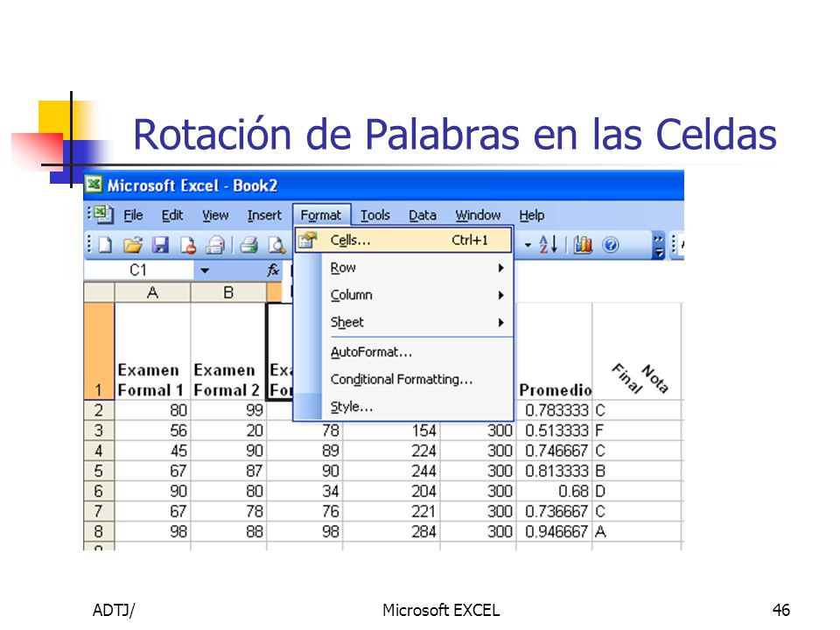Click the 'Examen Formal 1' header cell
The height and width of the screenshot is (630, 840).
pyautogui.click(x=152, y=352)
